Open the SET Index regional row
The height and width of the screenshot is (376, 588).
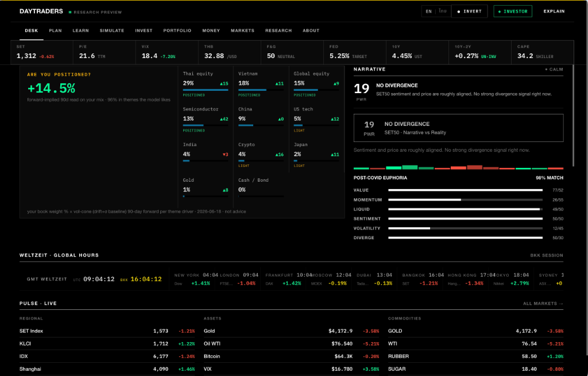click(107, 331)
